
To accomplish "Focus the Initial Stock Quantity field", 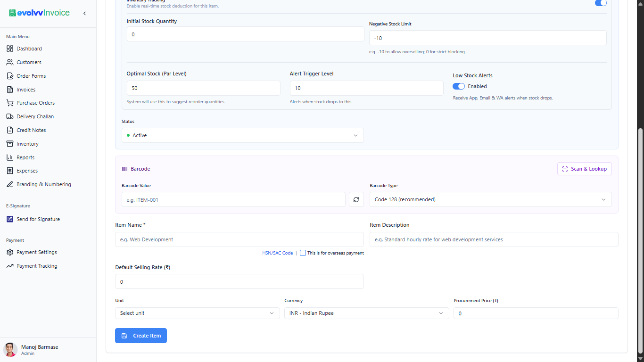I will point(246,34).
